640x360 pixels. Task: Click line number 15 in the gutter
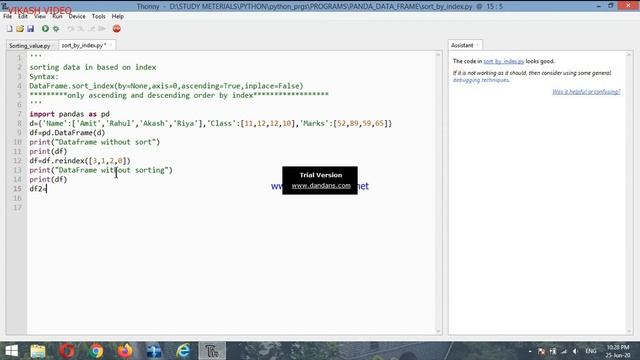17,189
